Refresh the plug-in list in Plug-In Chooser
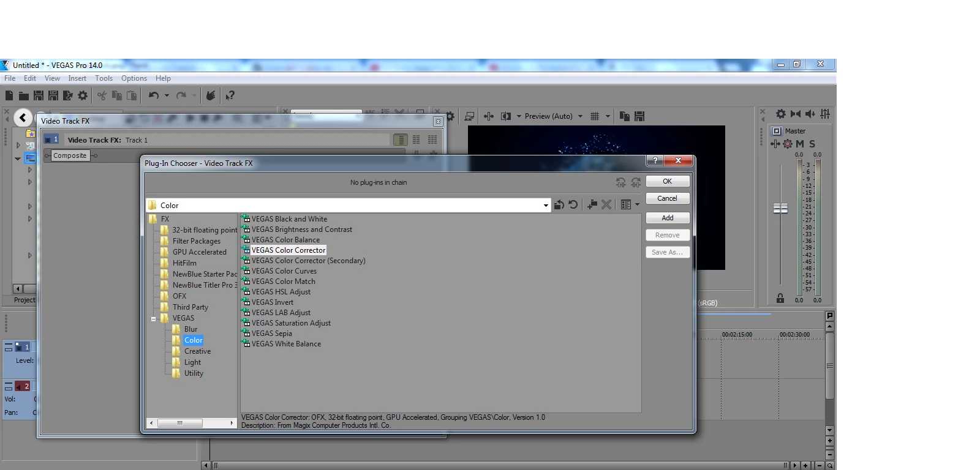Screen dimensions: 980x470 (x=573, y=205)
